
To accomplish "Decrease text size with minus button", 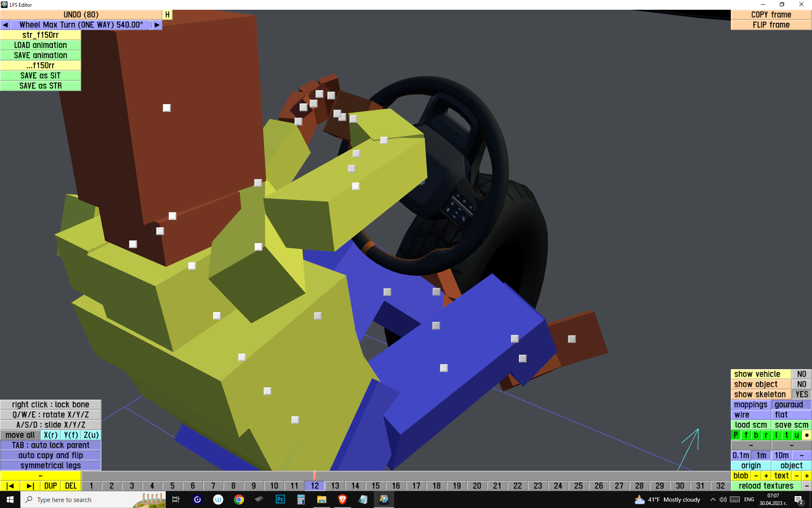I will [796, 475].
